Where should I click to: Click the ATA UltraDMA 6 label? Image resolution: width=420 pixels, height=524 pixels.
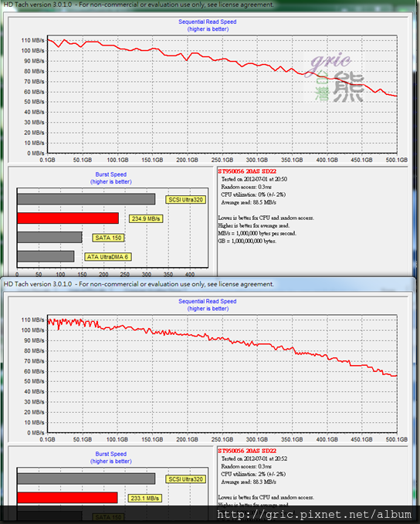coord(107,257)
